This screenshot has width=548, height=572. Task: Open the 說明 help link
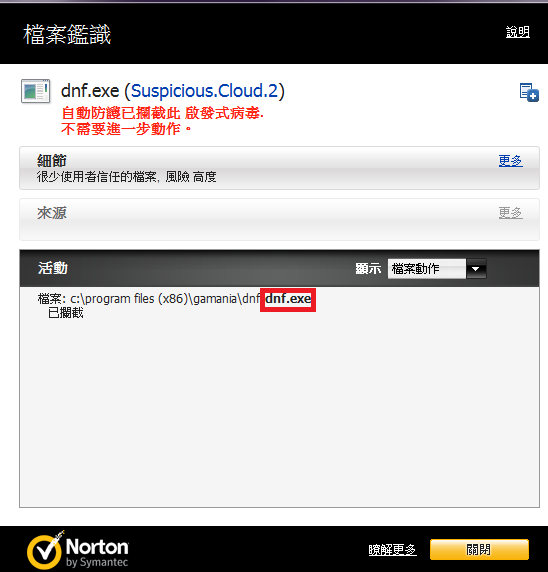point(518,32)
